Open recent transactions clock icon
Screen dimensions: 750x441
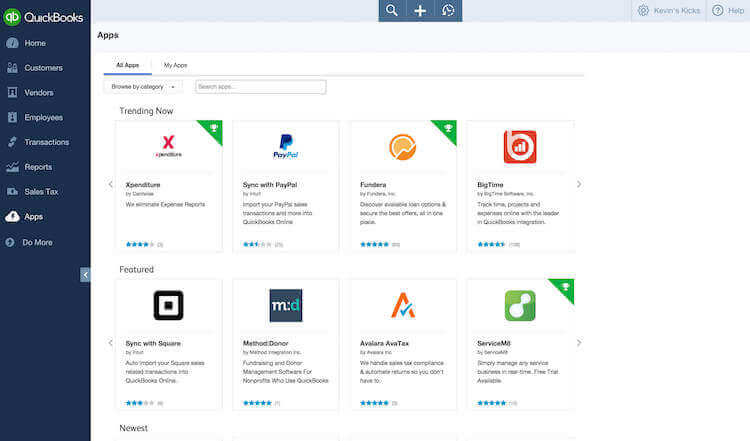pyautogui.click(x=448, y=10)
